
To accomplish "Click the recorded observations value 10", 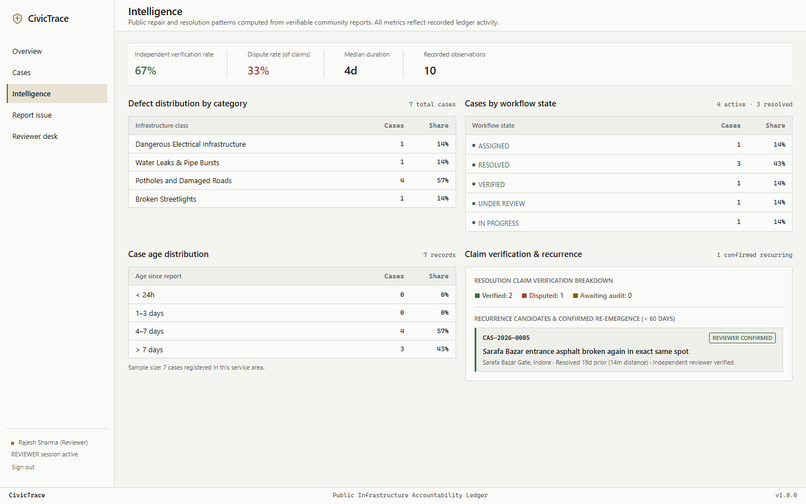I will tap(430, 71).
